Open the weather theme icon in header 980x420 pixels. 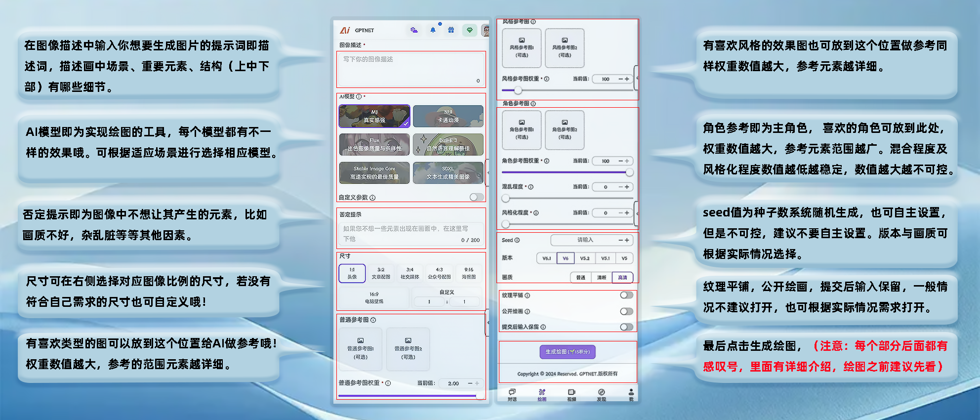point(414,30)
